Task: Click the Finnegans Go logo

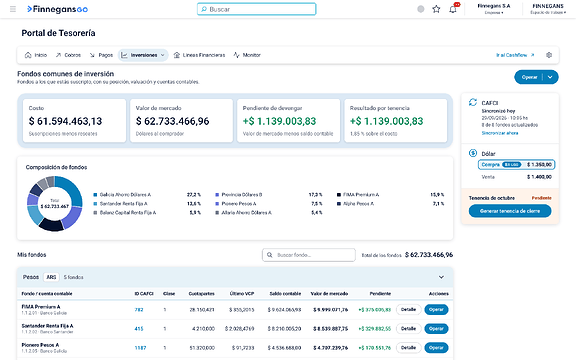Action: point(58,9)
